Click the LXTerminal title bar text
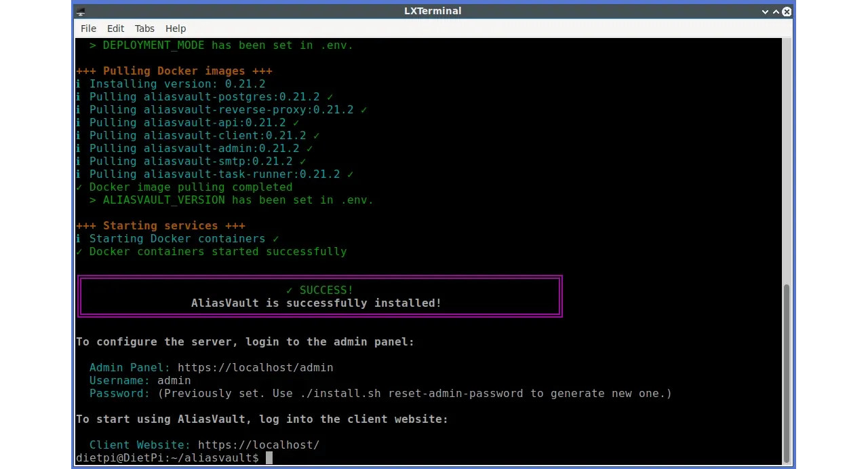Viewport: 868px width, 469px height. tap(433, 11)
